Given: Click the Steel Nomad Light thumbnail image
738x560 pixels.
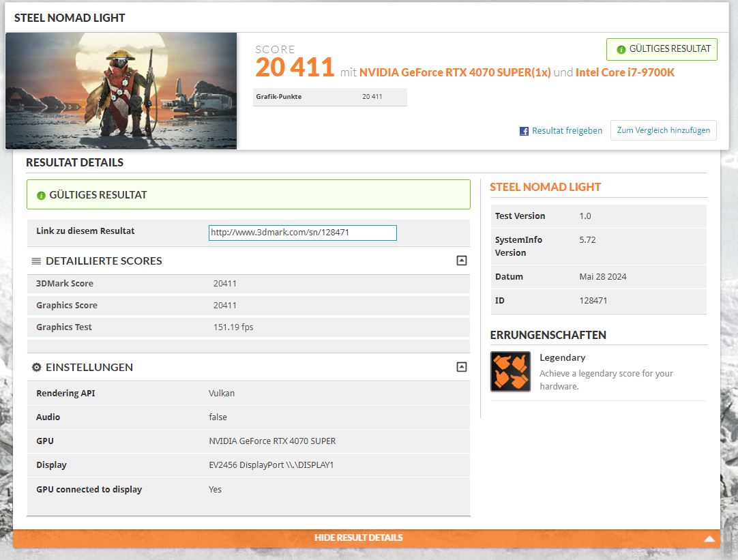Looking at the screenshot, I should coord(121,91).
